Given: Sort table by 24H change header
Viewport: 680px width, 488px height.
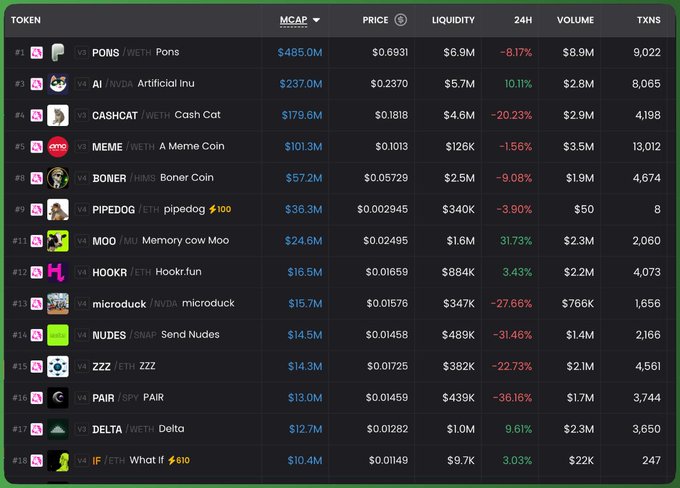Looking at the screenshot, I should click(523, 20).
